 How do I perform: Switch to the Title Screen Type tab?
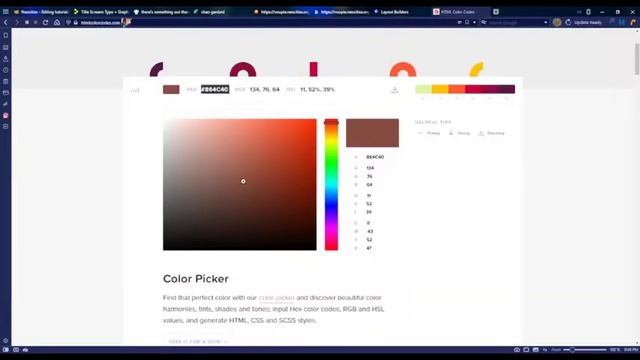pos(101,12)
